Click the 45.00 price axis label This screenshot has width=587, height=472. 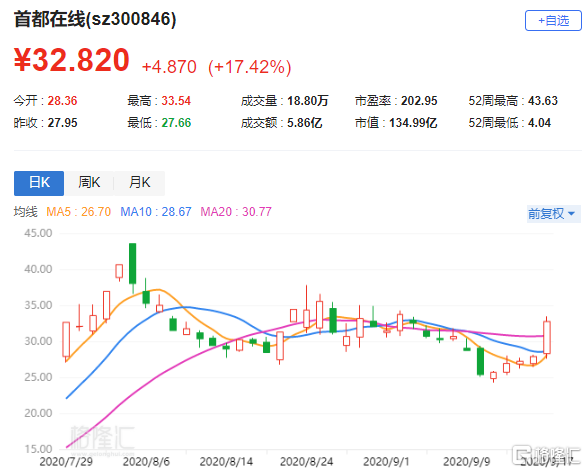[38, 233]
